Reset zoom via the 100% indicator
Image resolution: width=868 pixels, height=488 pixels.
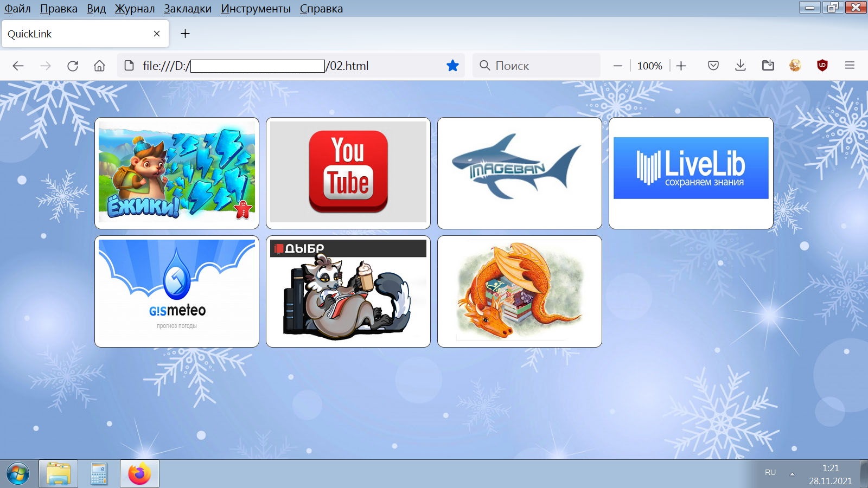649,66
